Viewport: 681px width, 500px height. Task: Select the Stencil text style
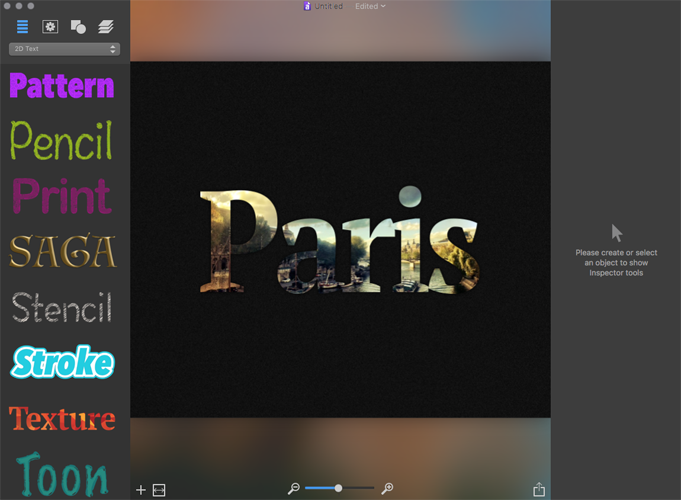pyautogui.click(x=62, y=307)
